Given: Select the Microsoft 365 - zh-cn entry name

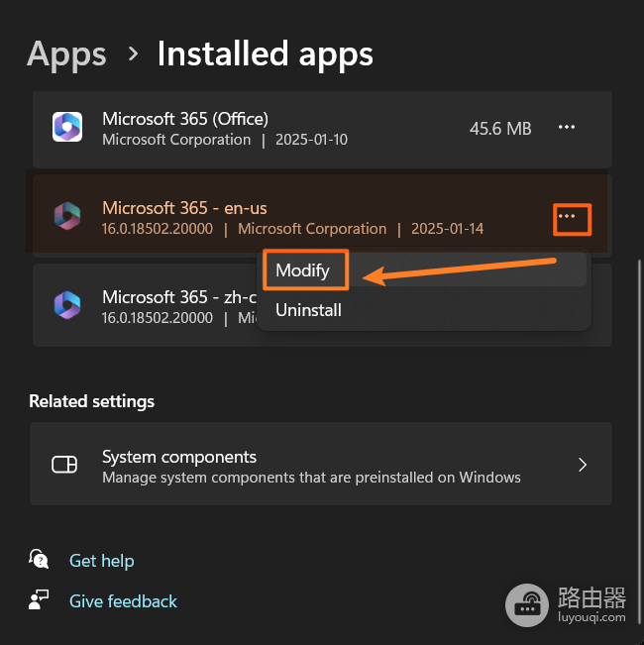Looking at the screenshot, I should (179, 297).
